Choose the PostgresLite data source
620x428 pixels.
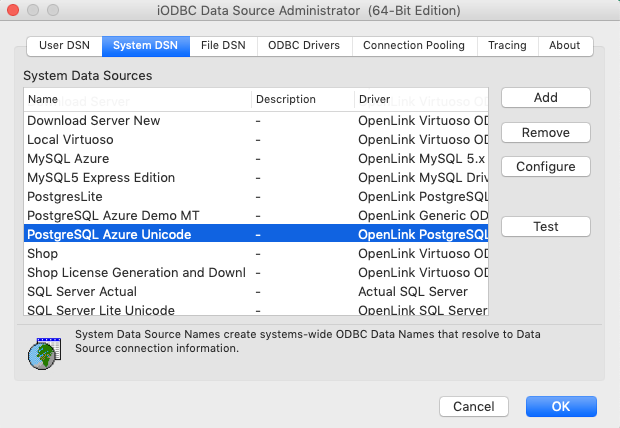pyautogui.click(x=65, y=196)
